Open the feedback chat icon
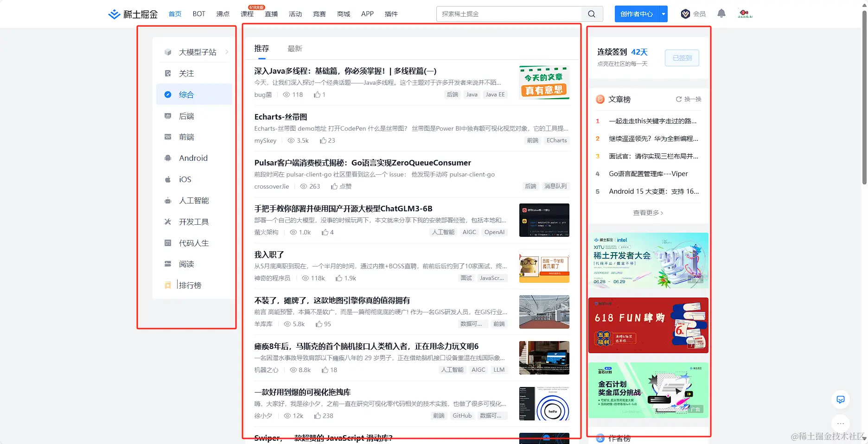Image resolution: width=868 pixels, height=444 pixels. (840, 400)
